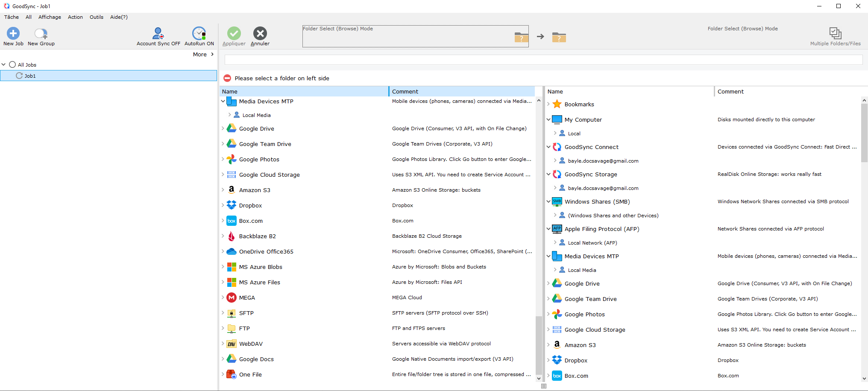The image size is (868, 391).
Task: Click the New Job icon
Action: point(13,36)
